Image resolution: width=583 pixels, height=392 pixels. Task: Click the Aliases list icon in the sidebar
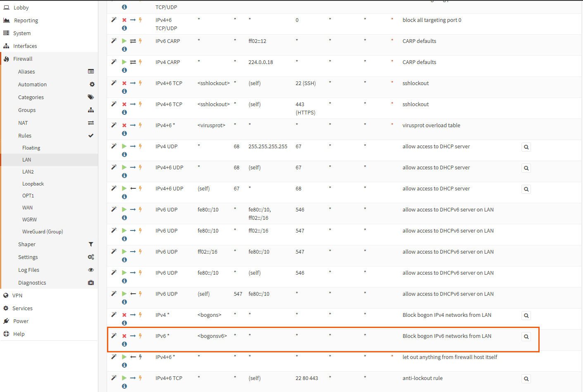[x=91, y=71]
